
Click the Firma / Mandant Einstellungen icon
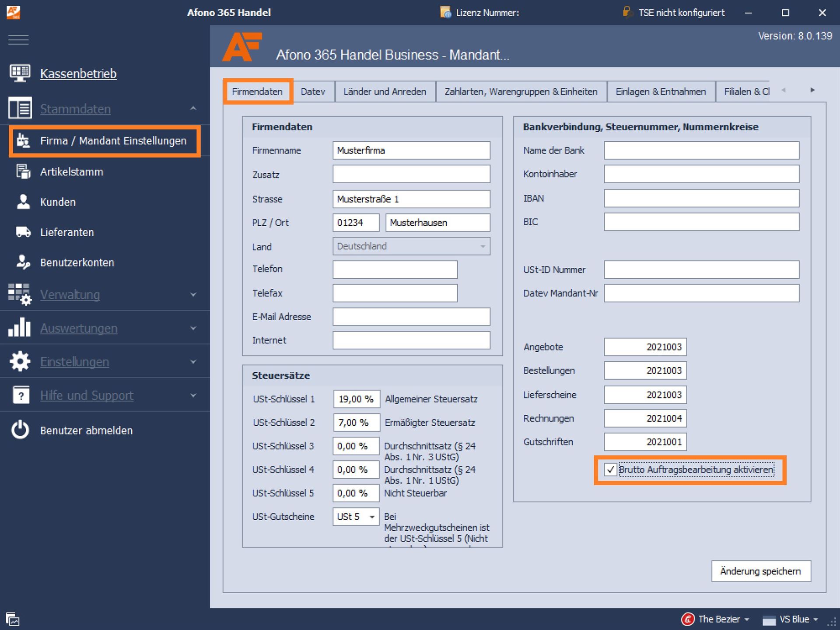coord(23,140)
